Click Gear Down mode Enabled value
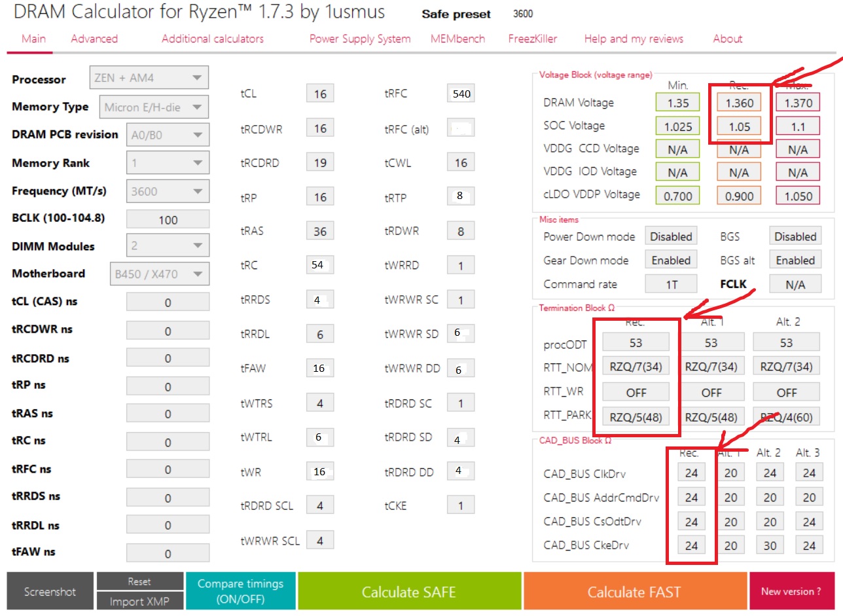Viewport: 843px width, 616px height. pyautogui.click(x=671, y=260)
